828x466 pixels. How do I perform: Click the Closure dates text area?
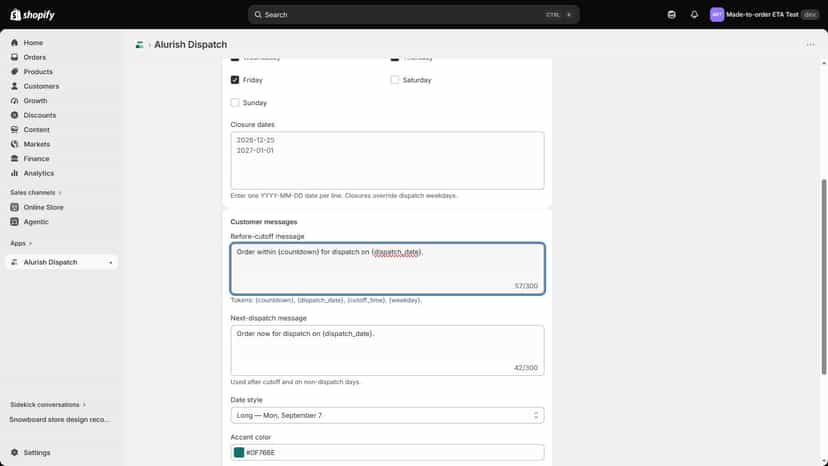pyautogui.click(x=387, y=161)
